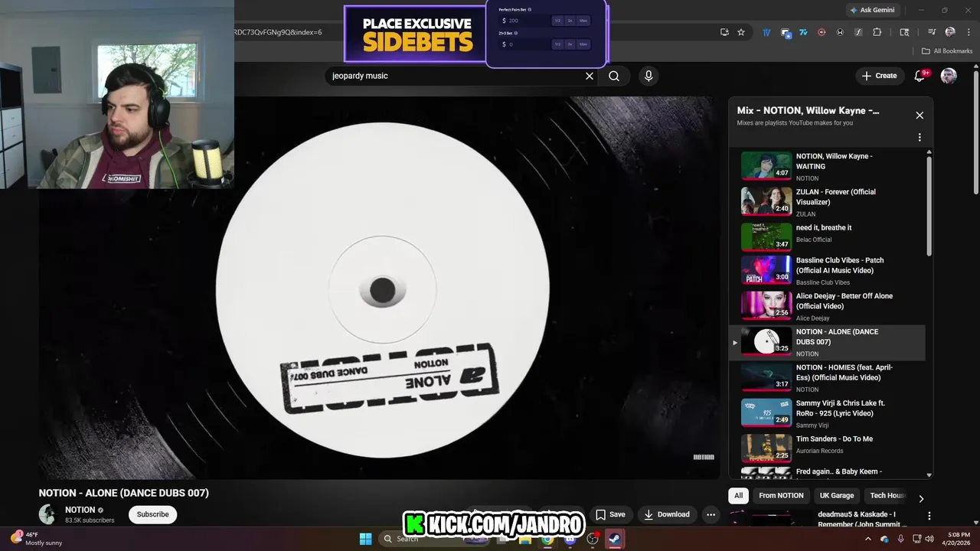The width and height of the screenshot is (980, 551).
Task: Subscribe to the NOTION channel
Action: [x=152, y=514]
